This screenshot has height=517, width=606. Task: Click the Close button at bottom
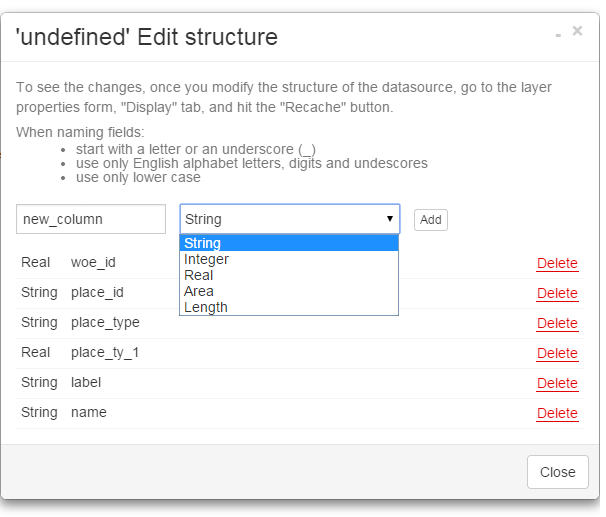(558, 472)
